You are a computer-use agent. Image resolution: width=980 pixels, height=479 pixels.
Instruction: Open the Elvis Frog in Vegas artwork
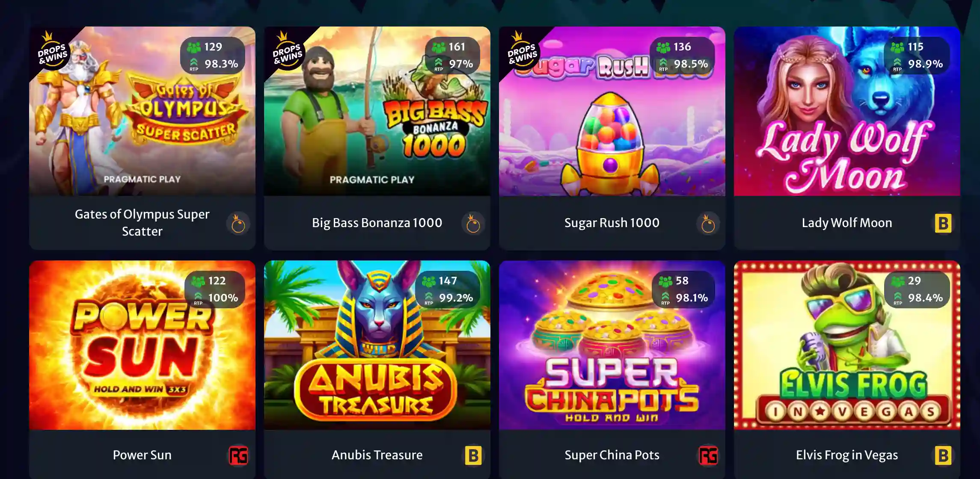coord(847,345)
